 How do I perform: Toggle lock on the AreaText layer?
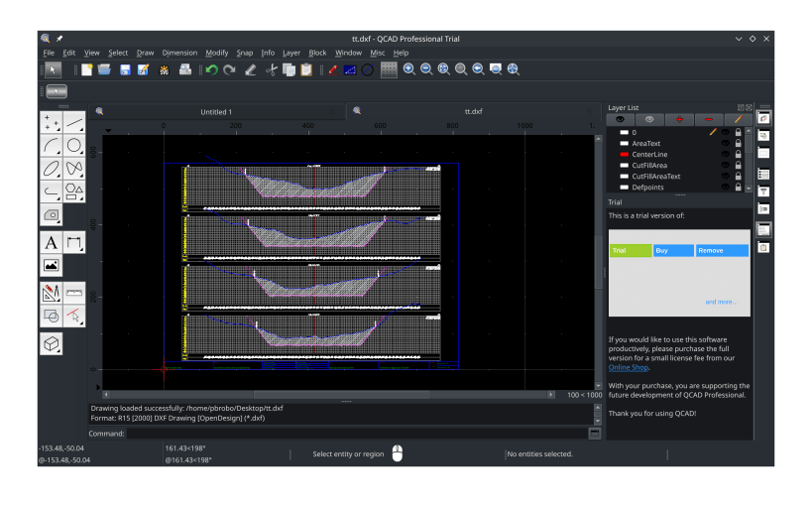point(739,143)
